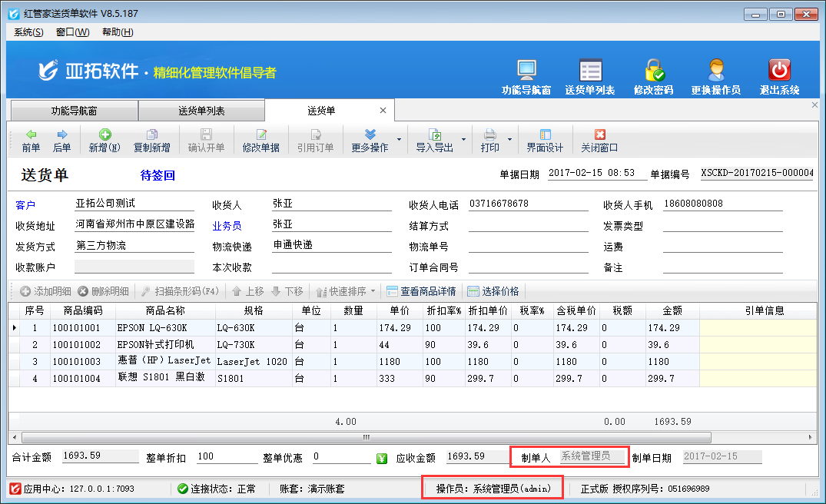
Task: Open the 系统(S) menu
Action: click(x=28, y=32)
